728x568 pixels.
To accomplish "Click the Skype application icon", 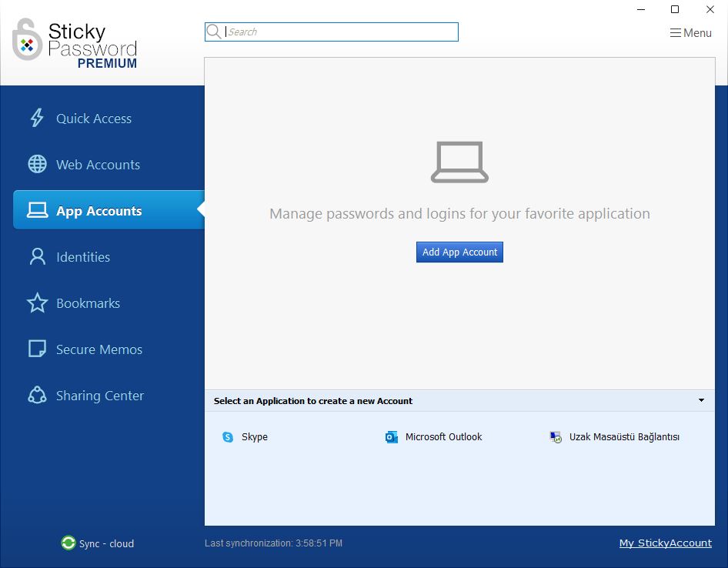I will tap(228, 436).
